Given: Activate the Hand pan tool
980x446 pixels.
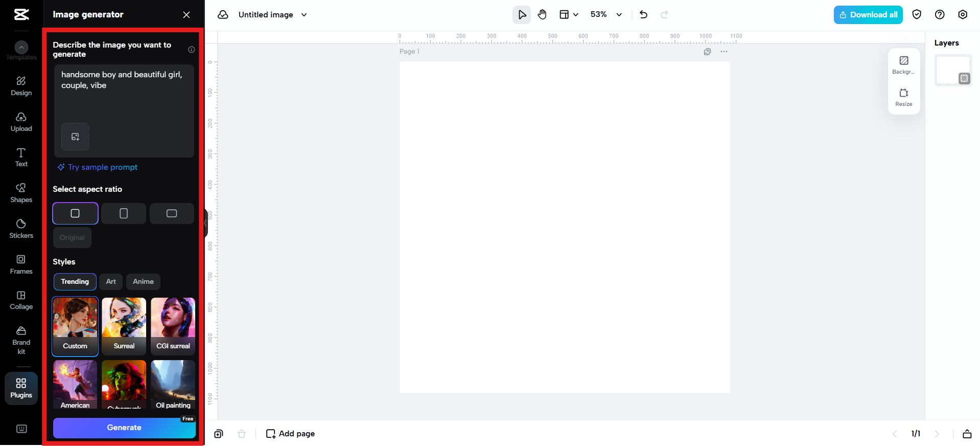Looking at the screenshot, I should point(542,15).
